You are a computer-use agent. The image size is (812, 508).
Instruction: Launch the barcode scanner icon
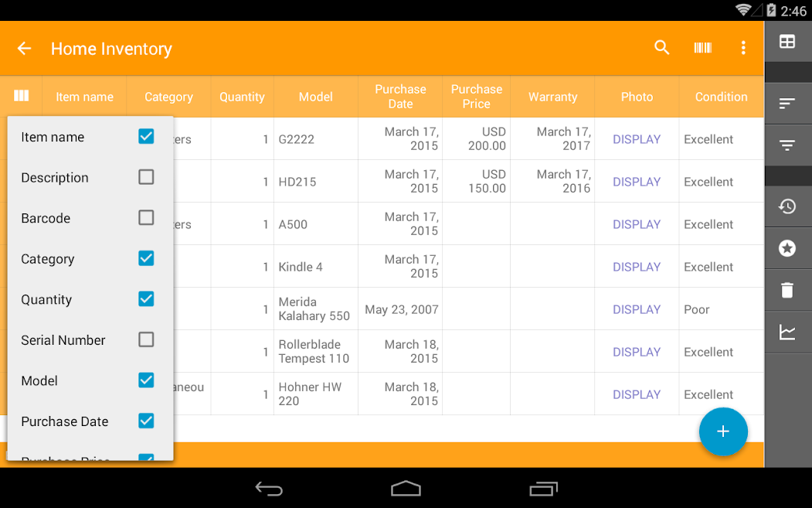tap(703, 48)
